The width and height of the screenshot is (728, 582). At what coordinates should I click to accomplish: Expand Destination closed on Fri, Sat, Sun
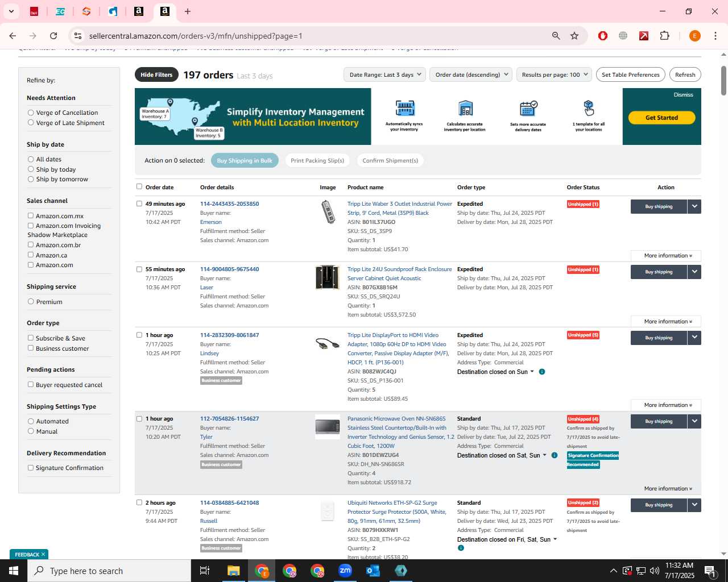555,539
